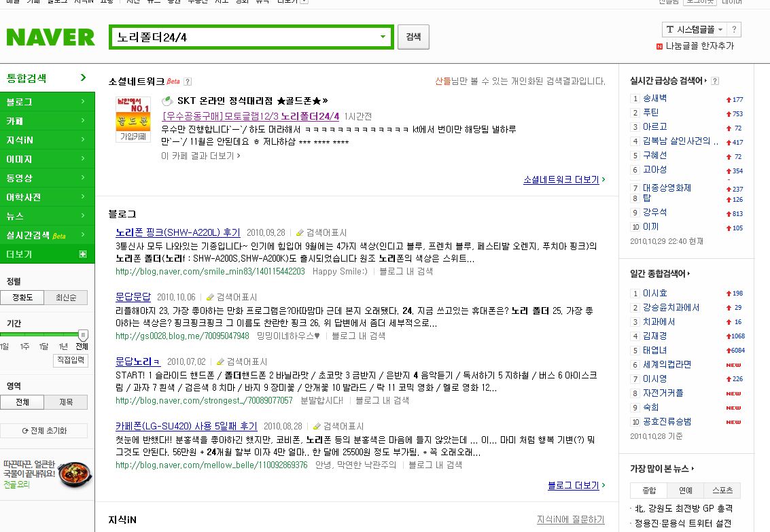Click the period slider handle

(83, 335)
